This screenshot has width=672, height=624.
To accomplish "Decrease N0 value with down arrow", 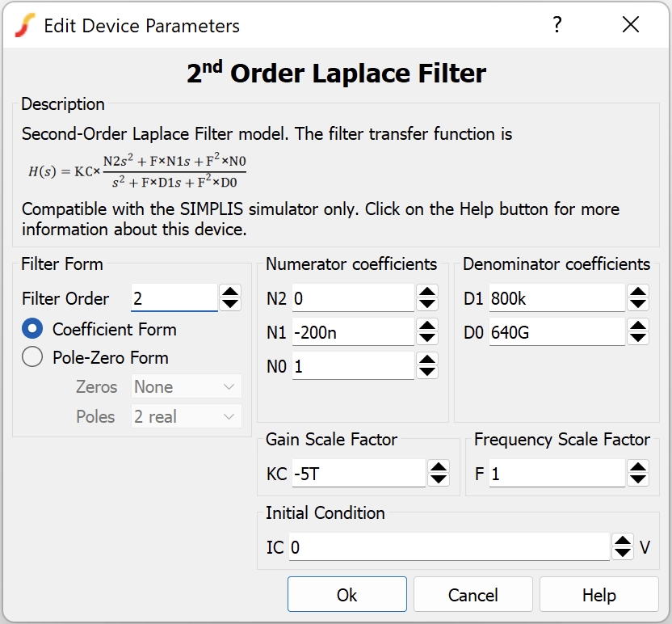I will [x=427, y=372].
